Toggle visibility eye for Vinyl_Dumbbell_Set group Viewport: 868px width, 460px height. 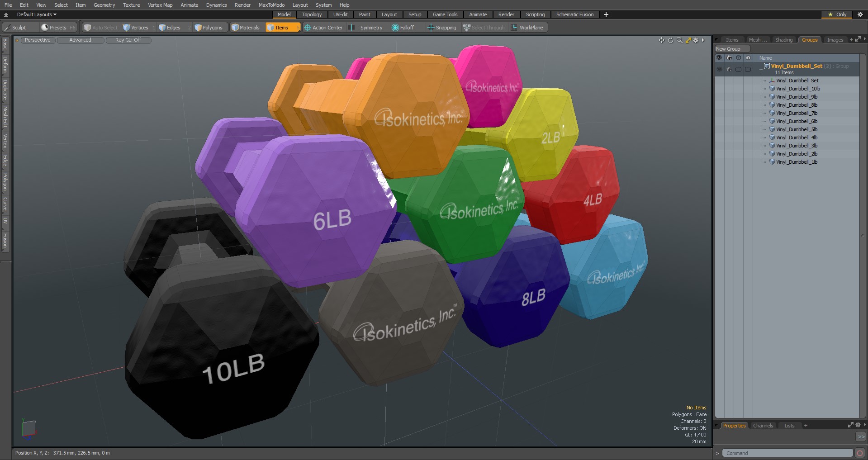coord(719,69)
